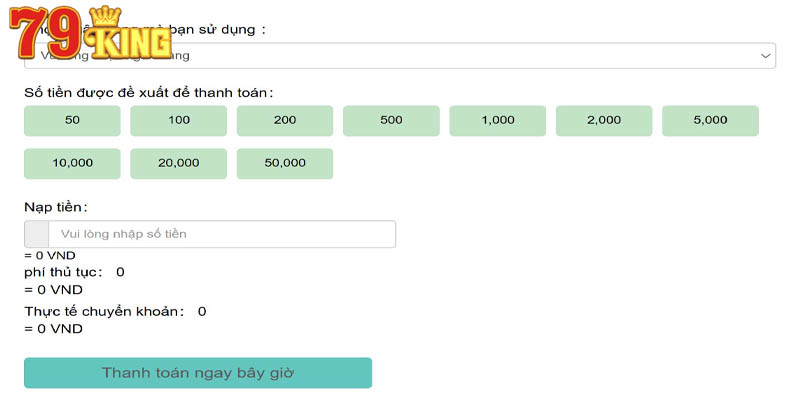Click the 79King logo
Screen dimensions: 800x400
tap(91, 33)
